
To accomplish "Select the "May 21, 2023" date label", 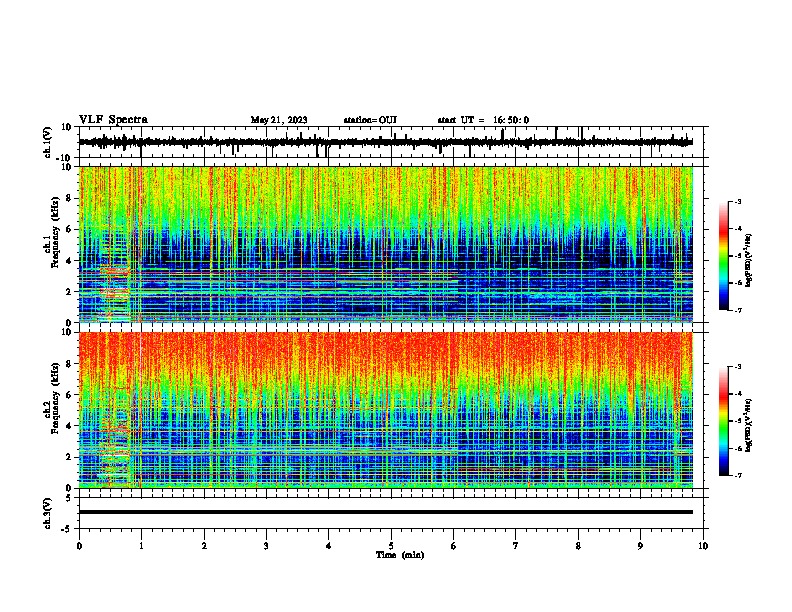I will coord(279,120).
